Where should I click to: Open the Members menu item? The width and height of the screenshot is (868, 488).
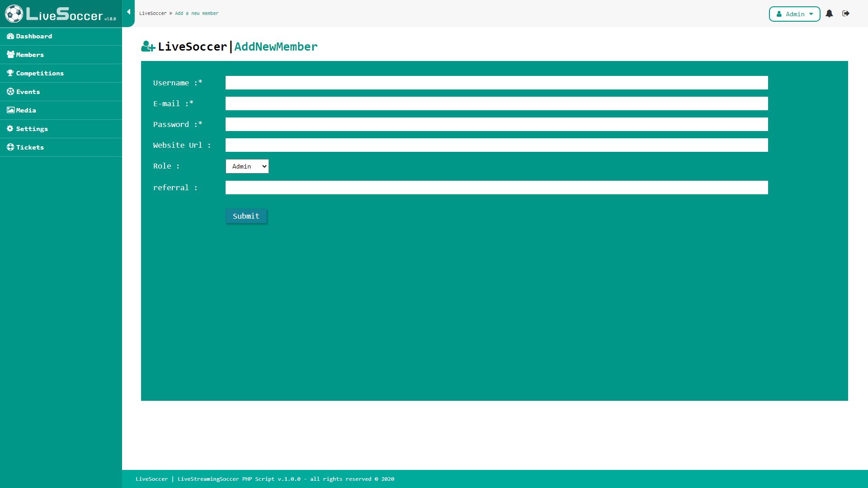coord(30,55)
